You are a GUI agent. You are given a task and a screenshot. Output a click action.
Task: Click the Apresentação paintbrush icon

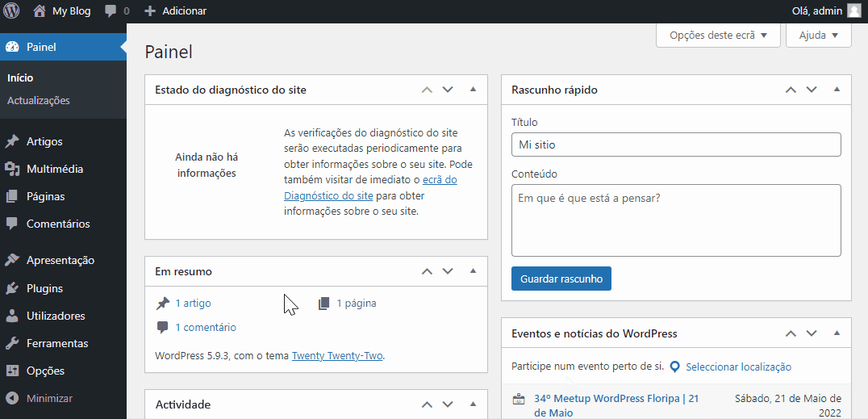pos(12,261)
